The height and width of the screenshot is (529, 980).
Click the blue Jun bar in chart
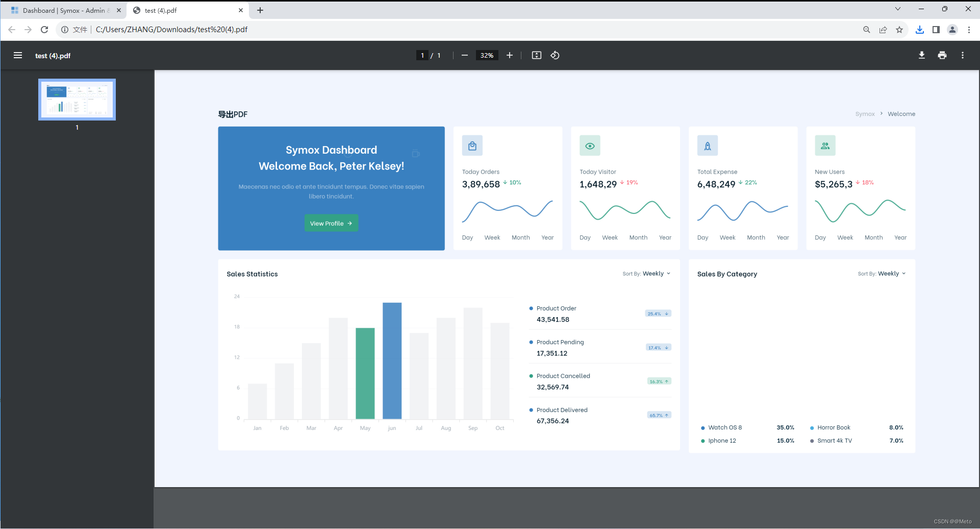pyautogui.click(x=392, y=360)
